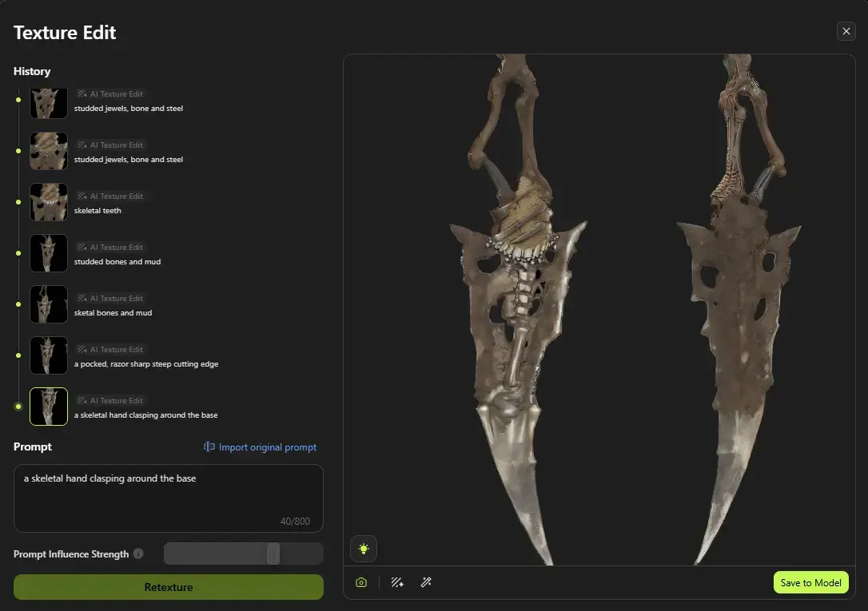This screenshot has height=611, width=868.
Task: Click the camera snapshot icon
Action: tap(360, 582)
